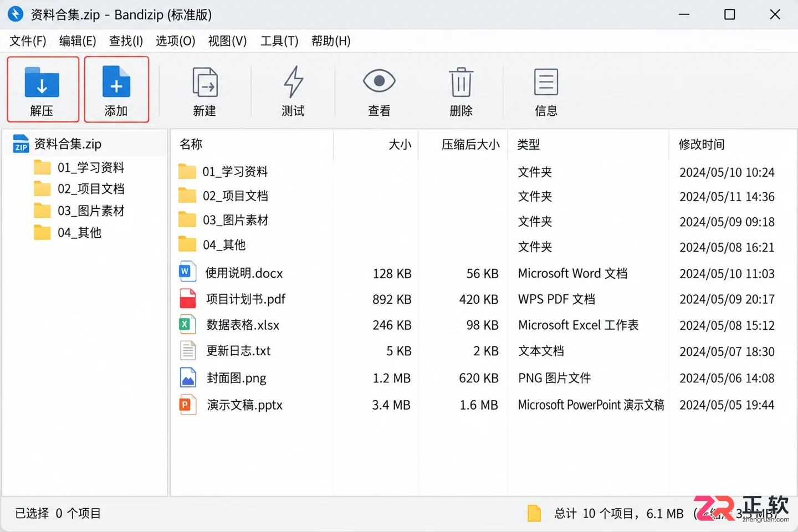Click the image icon of 封面图.png
The height and width of the screenshot is (532, 798).
point(187,377)
